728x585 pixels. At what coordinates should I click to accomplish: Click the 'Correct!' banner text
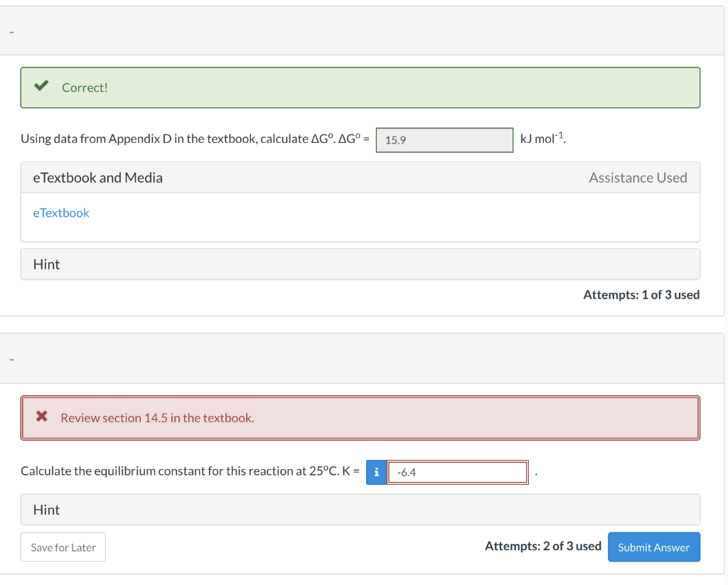[85, 87]
